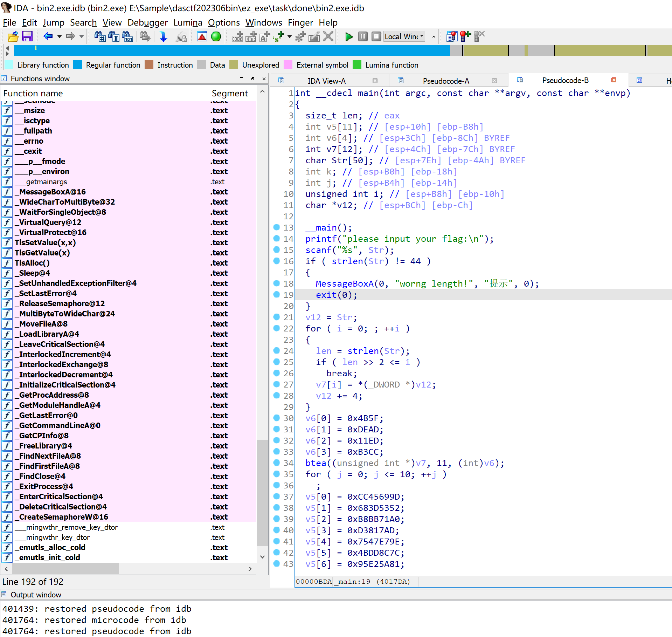Pause the process with the pause button
Viewport: 672px width, 637px height.
[x=363, y=36]
